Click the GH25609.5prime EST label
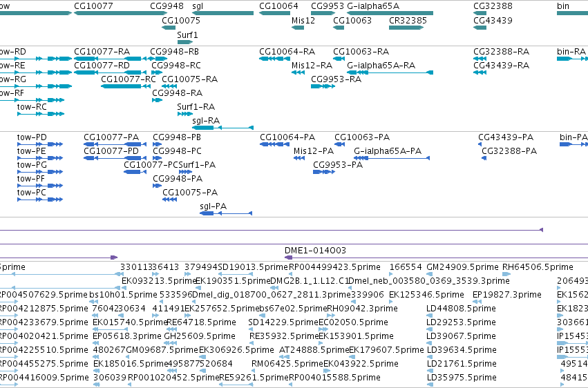This screenshot has width=588, height=388. (x=200, y=336)
